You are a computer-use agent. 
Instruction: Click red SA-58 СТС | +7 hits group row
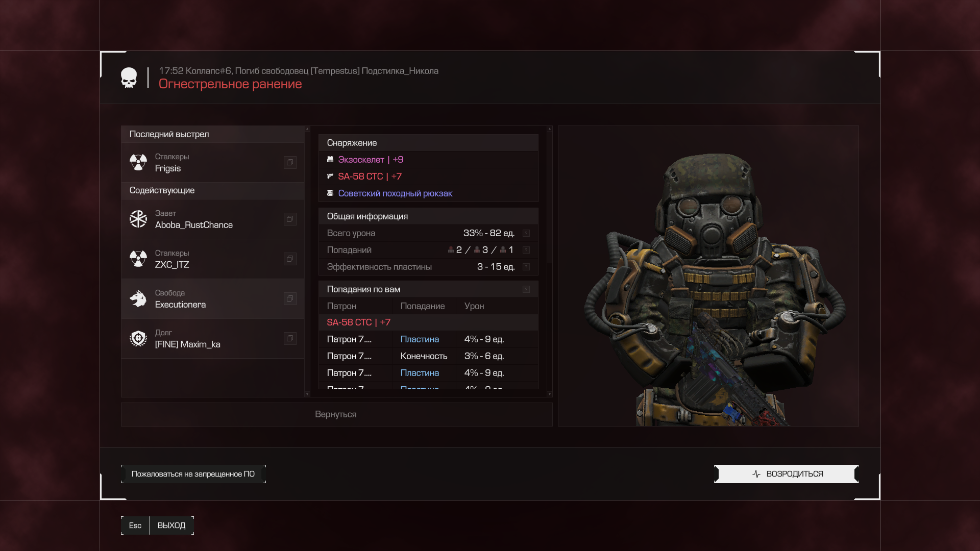click(x=428, y=322)
